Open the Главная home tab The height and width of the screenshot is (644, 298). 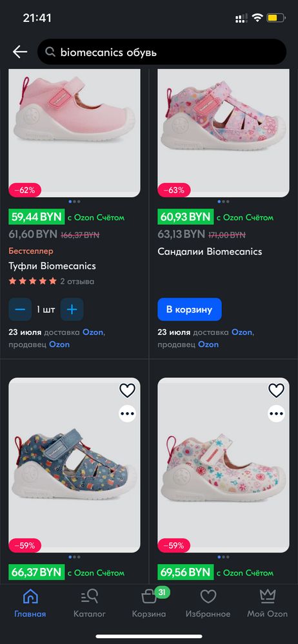point(30,603)
